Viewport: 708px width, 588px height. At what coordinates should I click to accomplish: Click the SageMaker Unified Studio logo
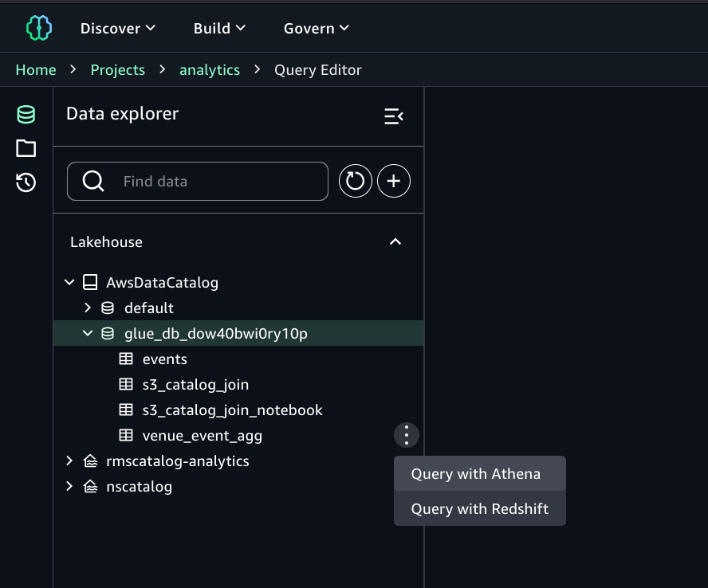tap(39, 28)
